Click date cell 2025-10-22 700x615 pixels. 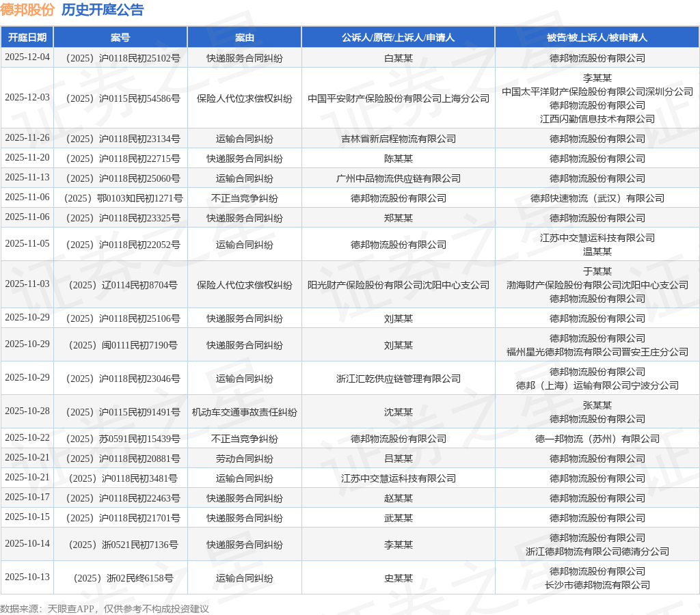(27, 438)
